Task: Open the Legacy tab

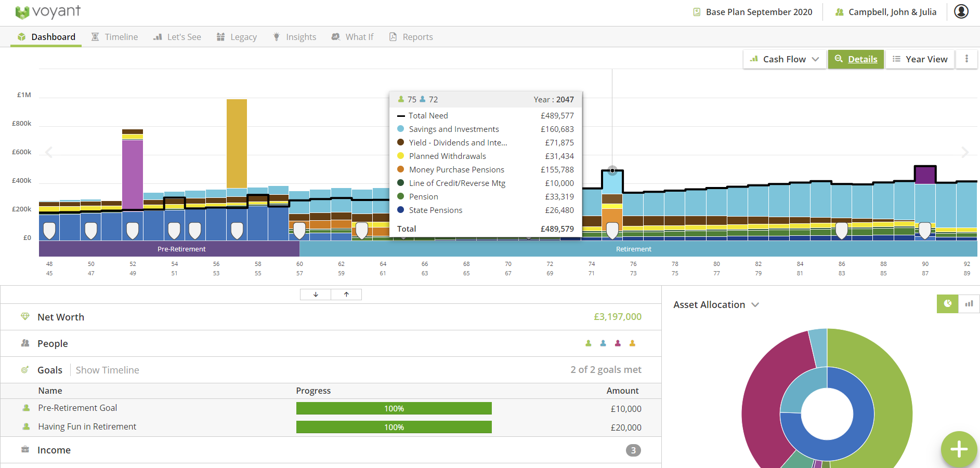Action: [x=237, y=37]
